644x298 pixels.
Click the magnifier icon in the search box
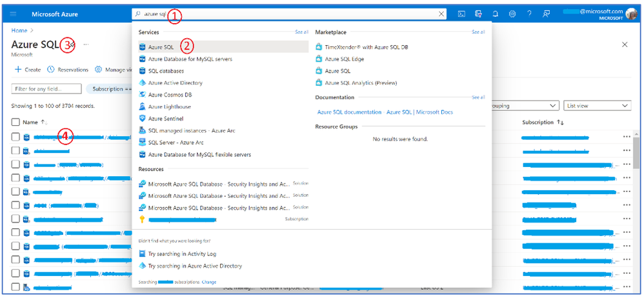[x=138, y=14]
